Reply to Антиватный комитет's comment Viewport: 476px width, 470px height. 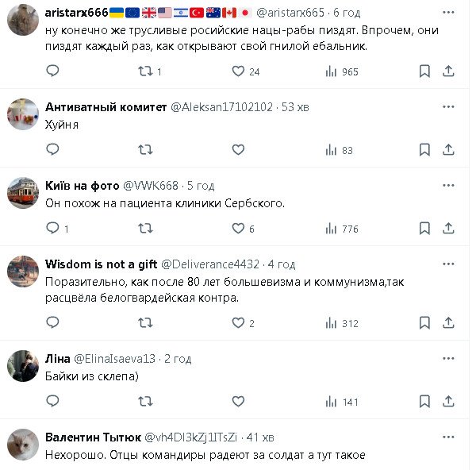pyautogui.click(x=52, y=150)
